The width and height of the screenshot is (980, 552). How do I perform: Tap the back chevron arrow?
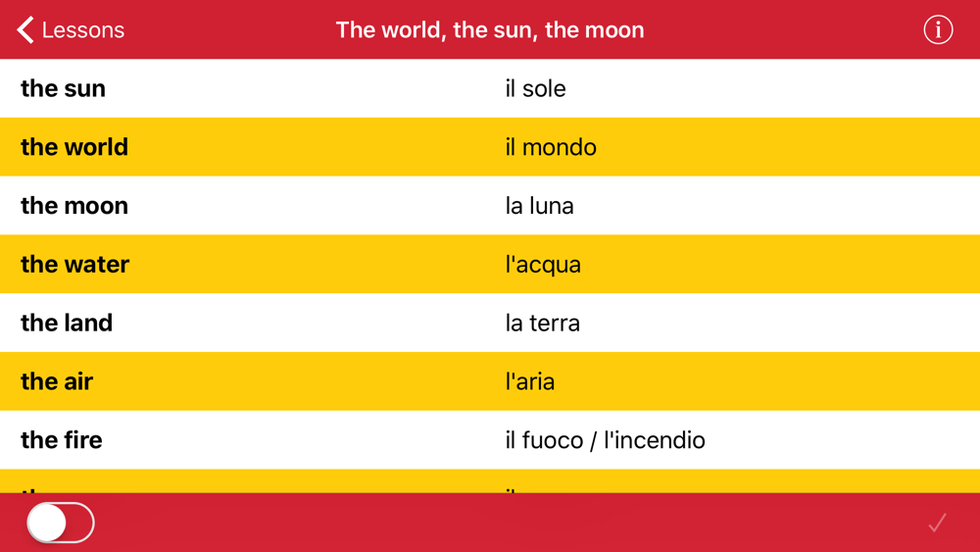(25, 29)
